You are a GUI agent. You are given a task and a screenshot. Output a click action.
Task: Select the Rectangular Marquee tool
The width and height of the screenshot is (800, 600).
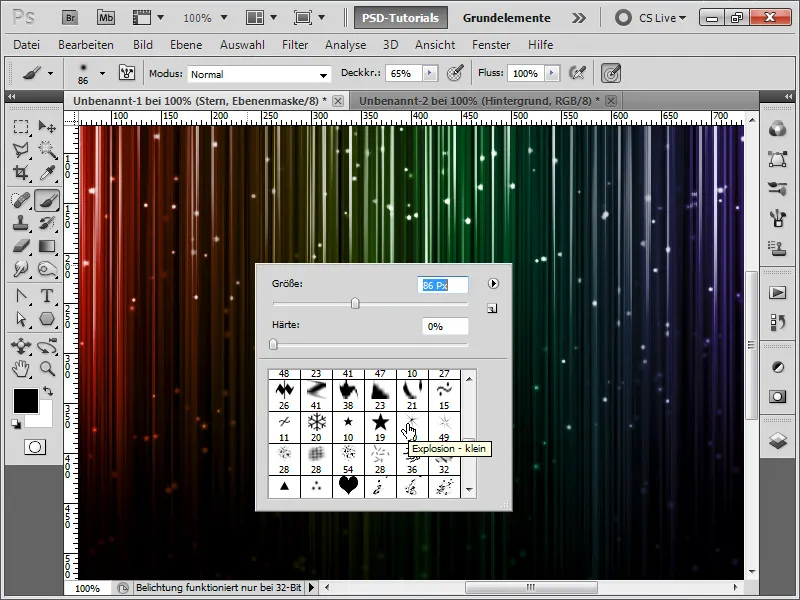click(21, 127)
